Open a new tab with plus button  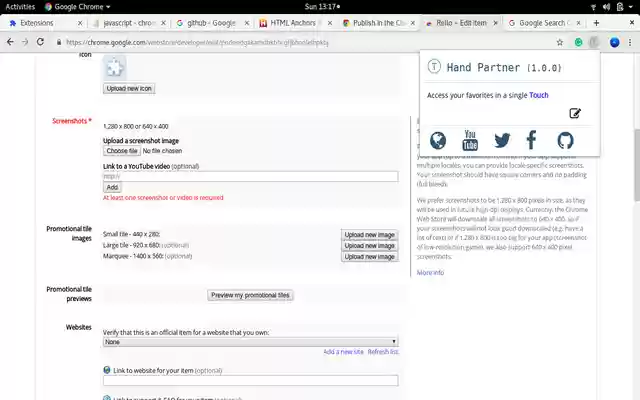[596, 23]
